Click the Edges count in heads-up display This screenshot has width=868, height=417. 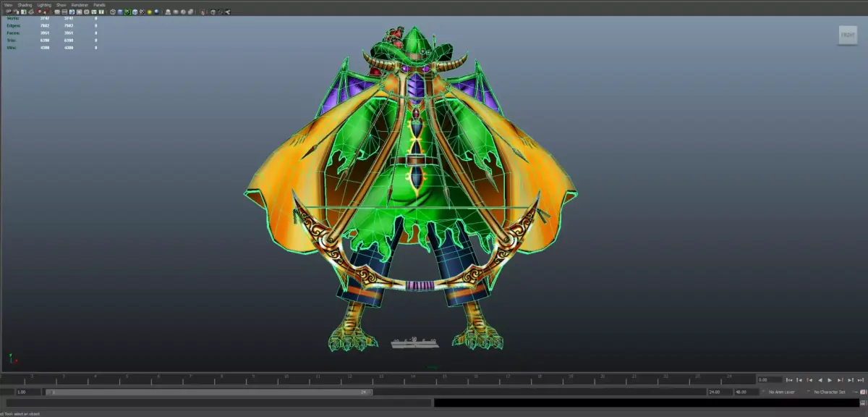(45, 25)
